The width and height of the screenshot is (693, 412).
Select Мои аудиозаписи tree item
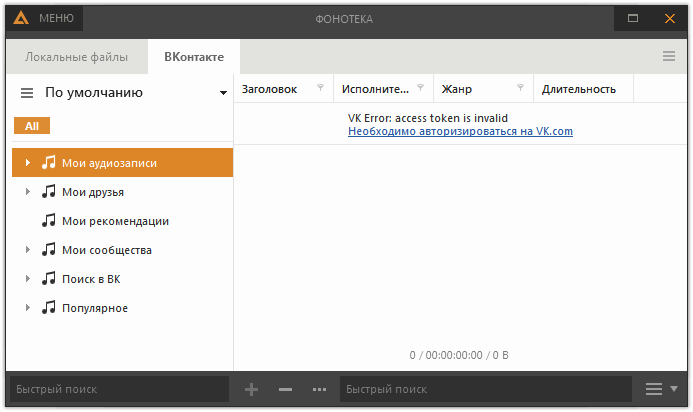point(122,163)
